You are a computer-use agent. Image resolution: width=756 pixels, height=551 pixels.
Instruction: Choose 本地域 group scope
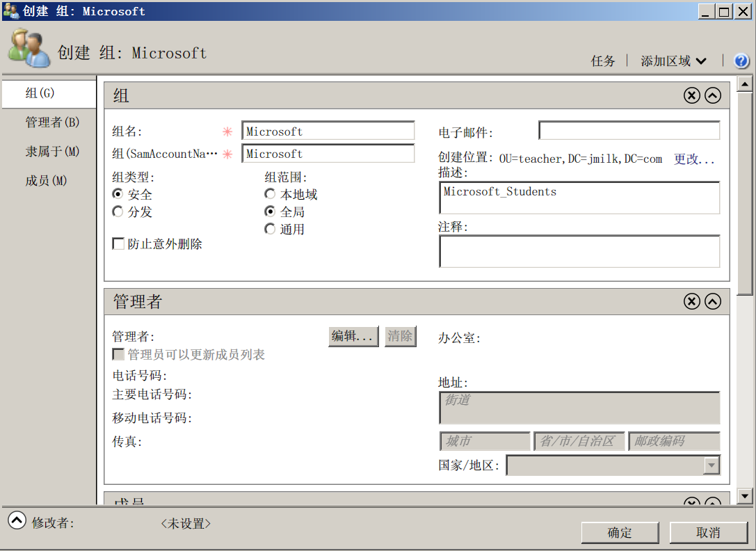(x=270, y=194)
